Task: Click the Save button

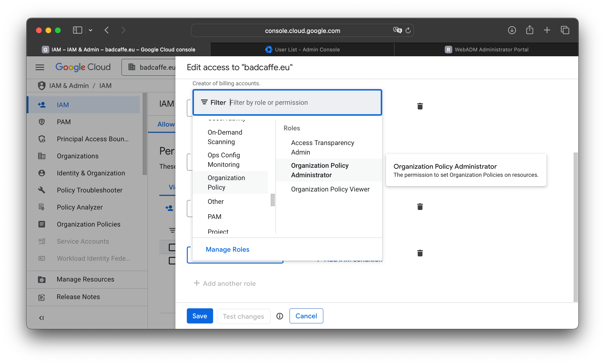Action: click(200, 316)
